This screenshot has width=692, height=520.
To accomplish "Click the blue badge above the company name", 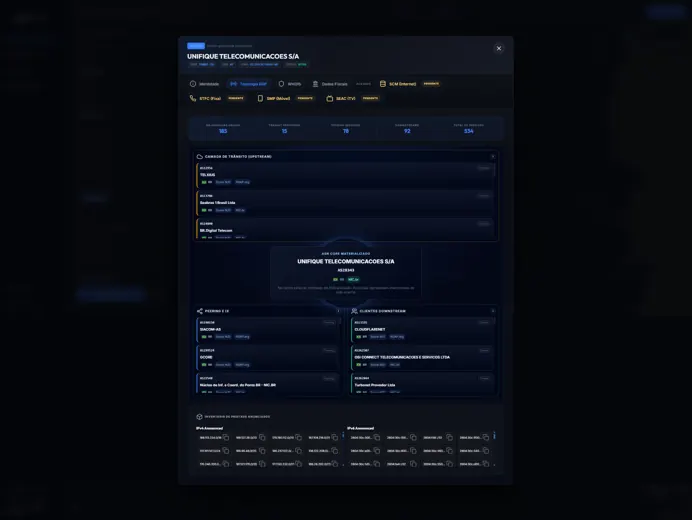I will pos(196,46).
